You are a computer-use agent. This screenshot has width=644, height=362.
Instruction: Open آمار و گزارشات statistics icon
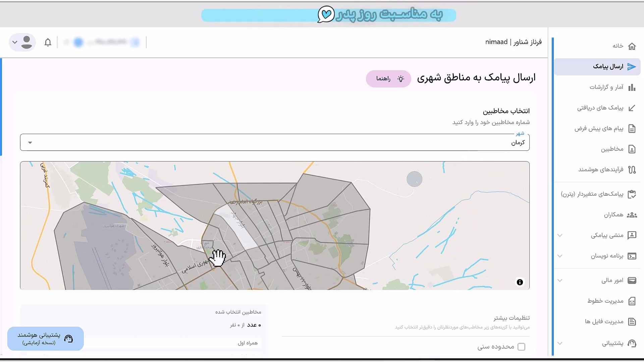(632, 87)
